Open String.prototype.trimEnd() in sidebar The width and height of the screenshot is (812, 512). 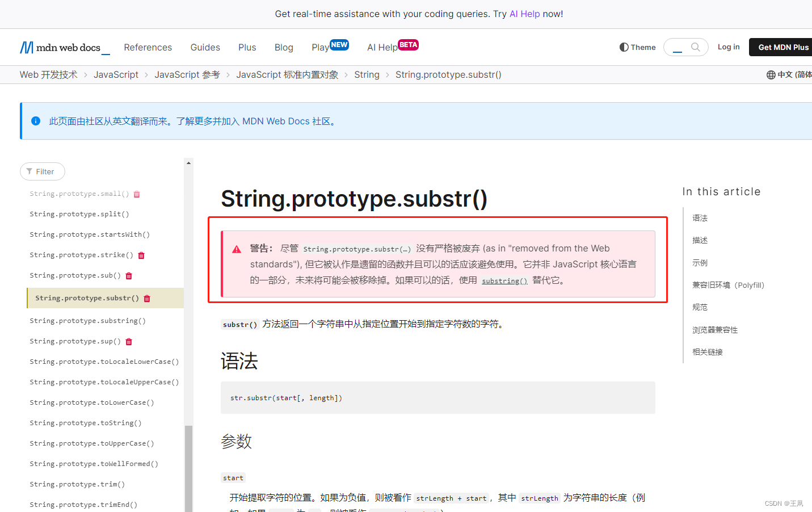[x=83, y=505]
